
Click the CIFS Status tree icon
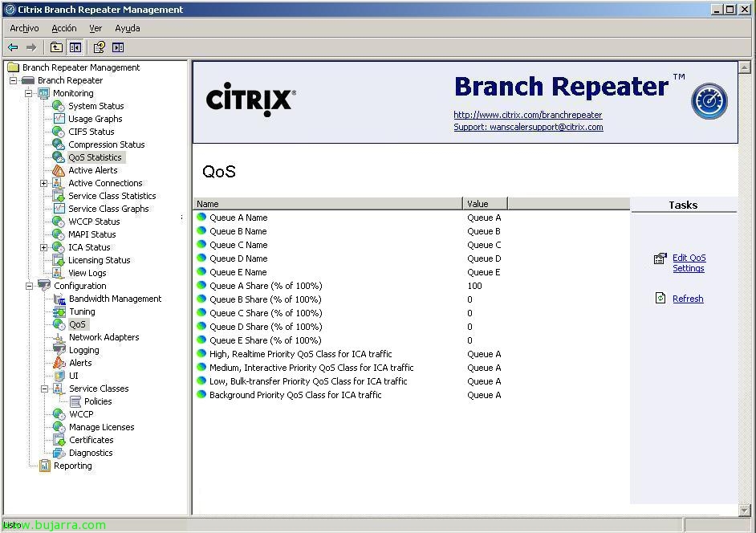[x=59, y=131]
